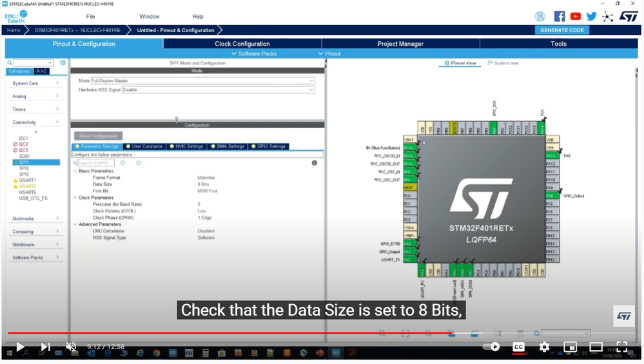Click the Reset Configuration button
Screen dimensions: 644x364
(x=99, y=136)
